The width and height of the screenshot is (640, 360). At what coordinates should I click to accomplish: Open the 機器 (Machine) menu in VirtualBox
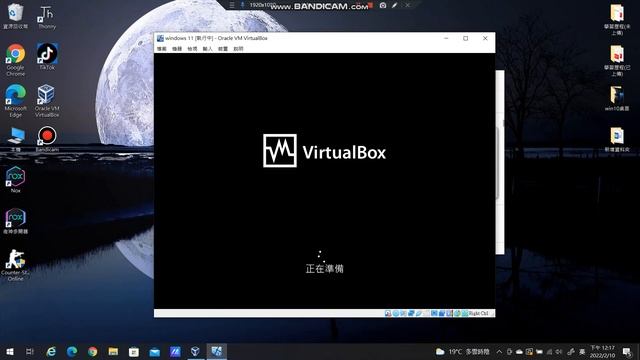pos(177,49)
